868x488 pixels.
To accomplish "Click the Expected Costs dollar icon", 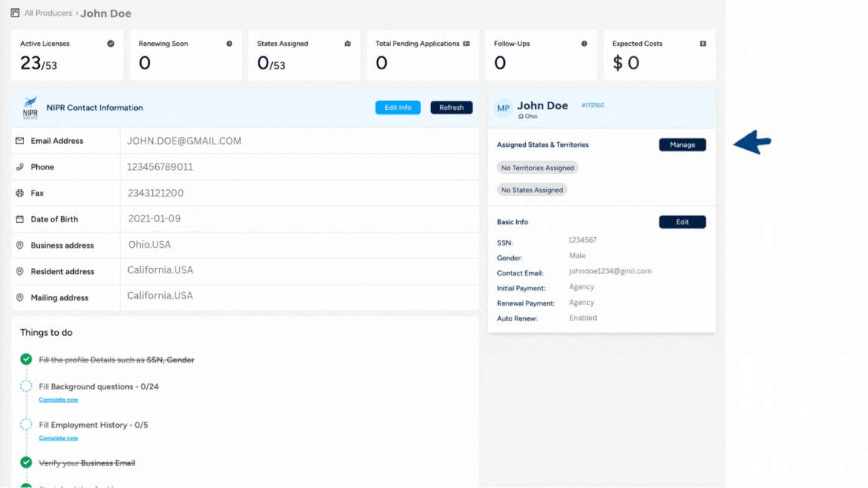I will pos(704,44).
